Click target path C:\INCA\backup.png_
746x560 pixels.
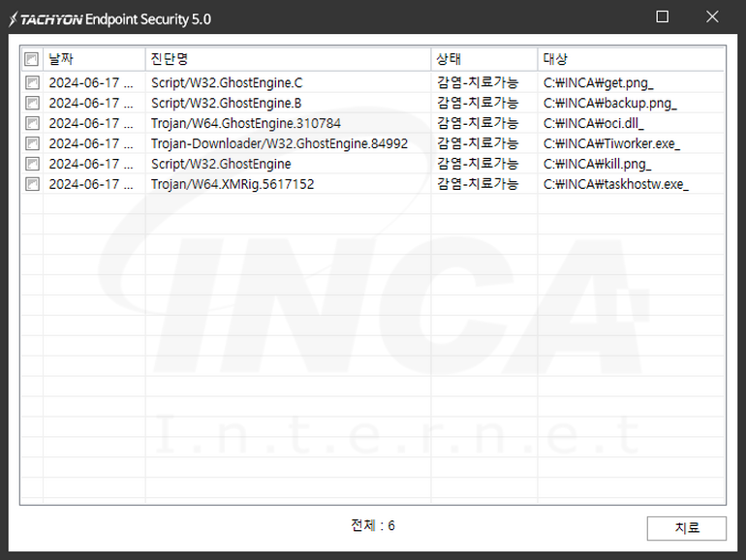(610, 103)
